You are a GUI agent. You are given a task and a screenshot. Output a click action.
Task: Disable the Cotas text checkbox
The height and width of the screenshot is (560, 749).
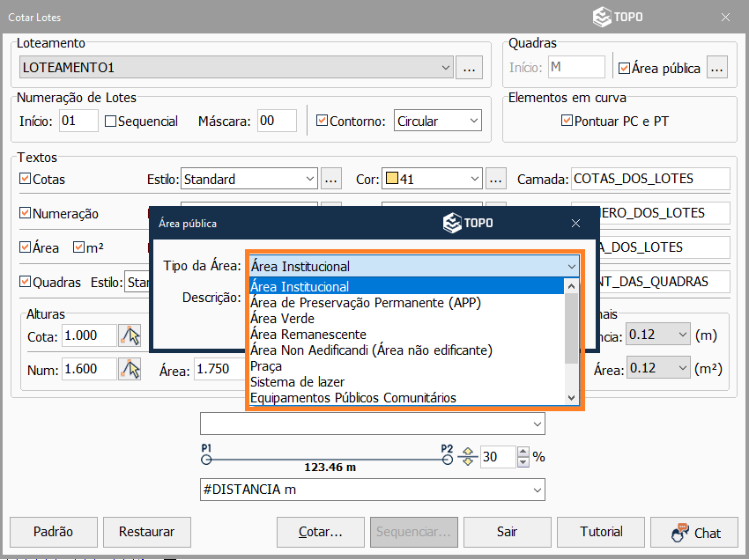tap(25, 179)
